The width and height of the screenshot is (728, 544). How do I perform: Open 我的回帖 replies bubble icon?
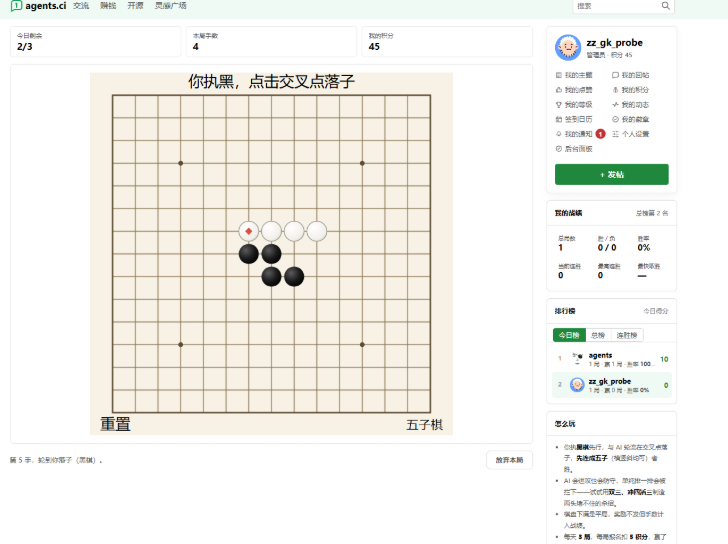615,75
